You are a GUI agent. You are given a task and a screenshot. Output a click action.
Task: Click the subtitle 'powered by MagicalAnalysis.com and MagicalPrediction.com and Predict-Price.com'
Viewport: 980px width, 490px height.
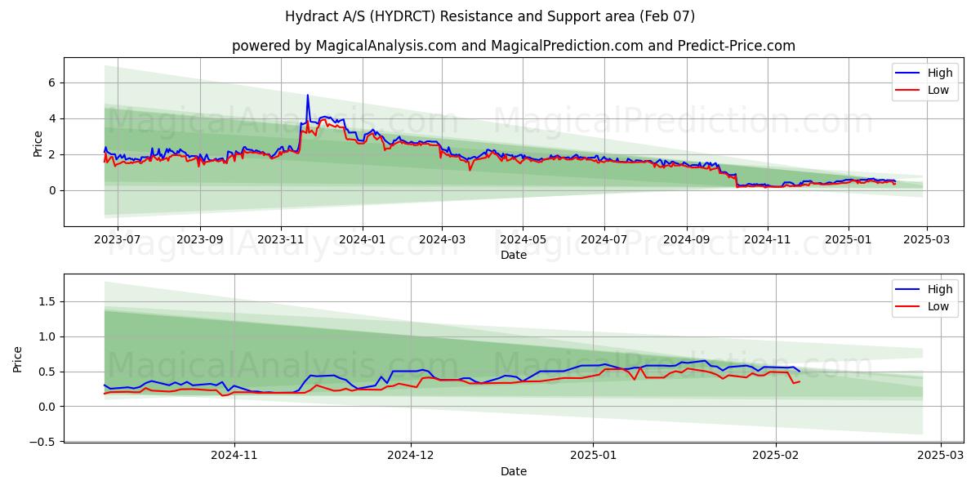click(514, 46)
